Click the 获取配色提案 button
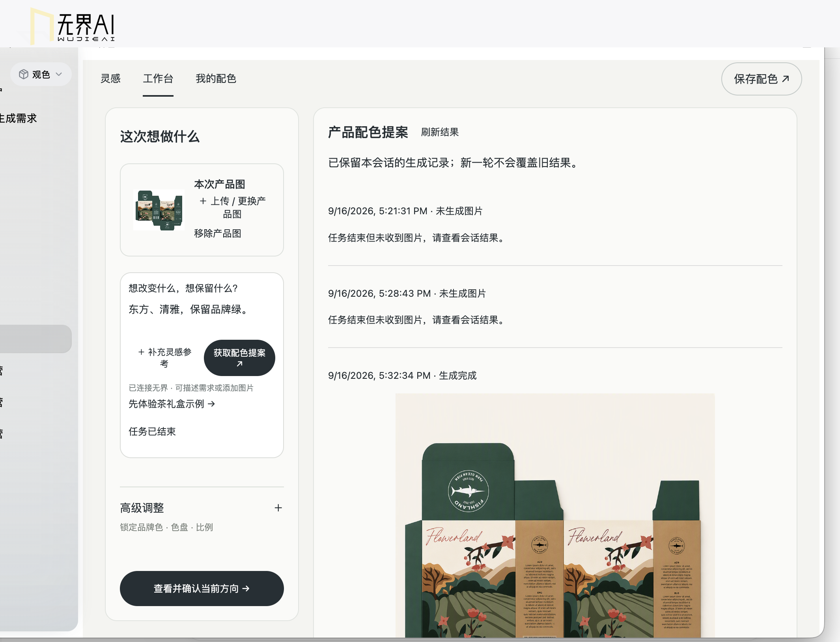 pyautogui.click(x=239, y=357)
